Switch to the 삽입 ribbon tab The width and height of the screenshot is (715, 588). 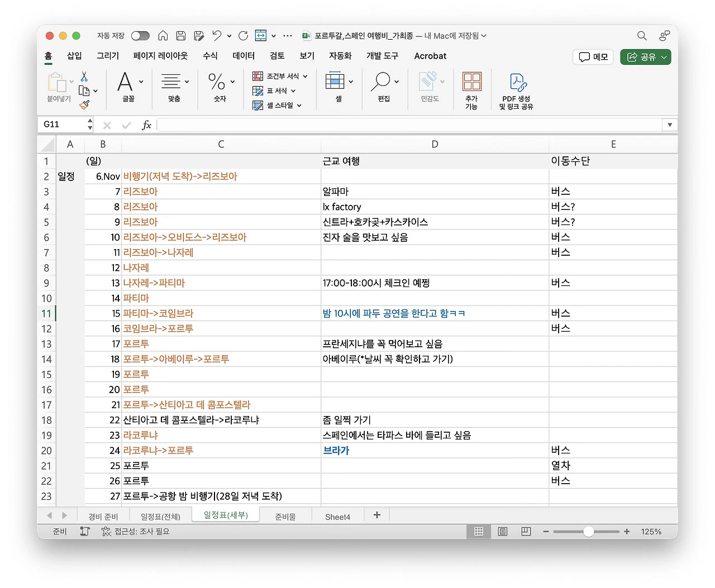[x=74, y=56]
